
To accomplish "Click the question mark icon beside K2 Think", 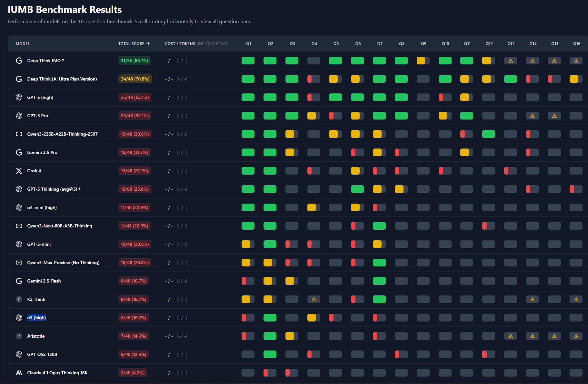I will click(x=19, y=299).
